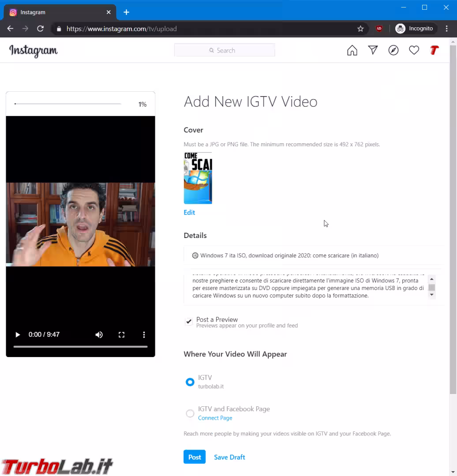This screenshot has height=476, width=457.
Task: Open a new browser tab
Action: click(x=127, y=12)
